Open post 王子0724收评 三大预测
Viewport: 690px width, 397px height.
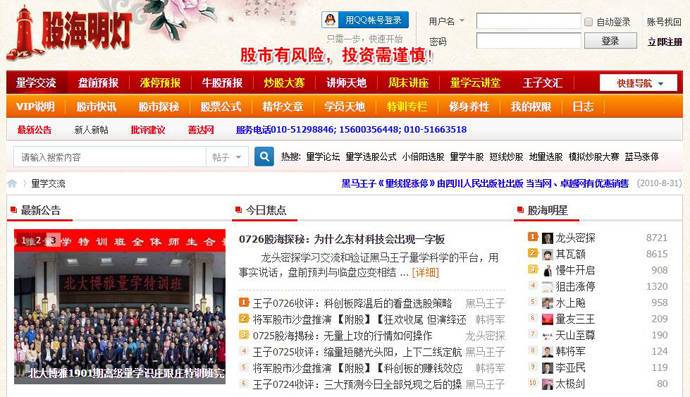pyautogui.click(x=357, y=384)
